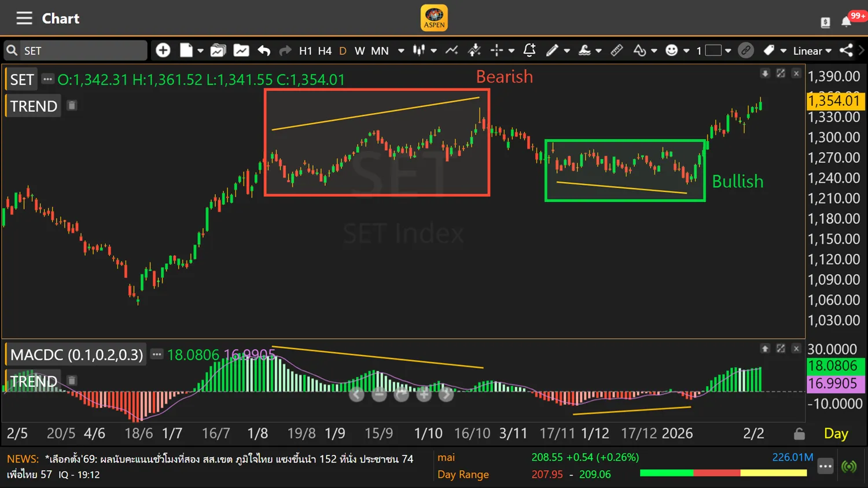Select the weekly W timeframe
The height and width of the screenshot is (488, 868).
359,51
